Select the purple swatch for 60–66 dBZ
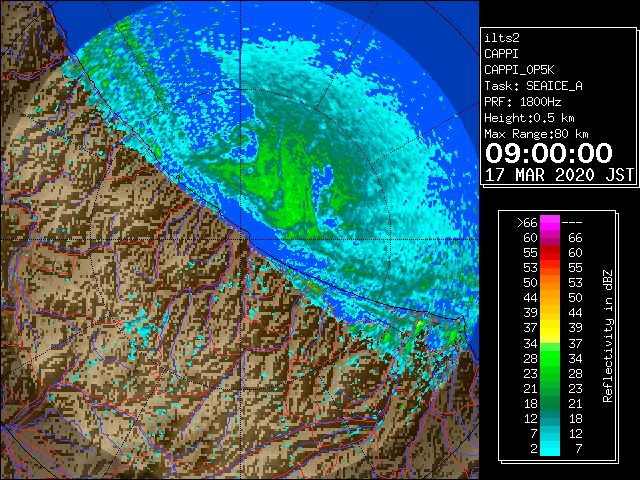 click(550, 238)
